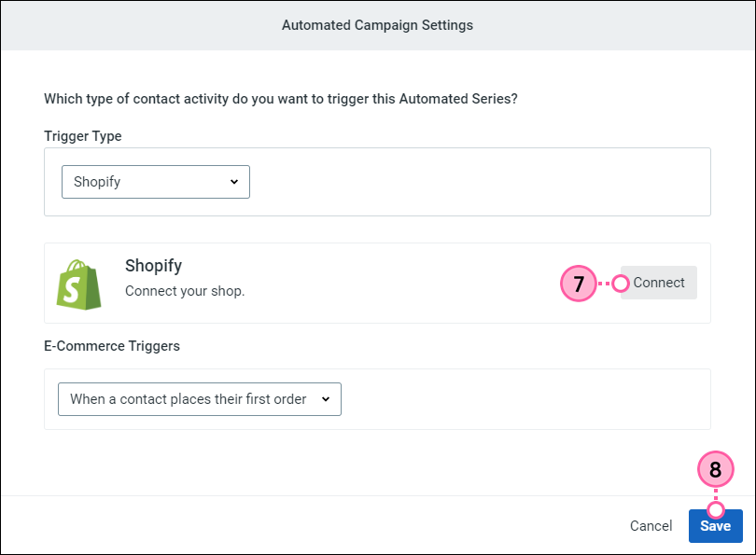Open the Trigger Type dropdown showing Shopify
Viewport: 756px width, 555px height.
(x=156, y=182)
